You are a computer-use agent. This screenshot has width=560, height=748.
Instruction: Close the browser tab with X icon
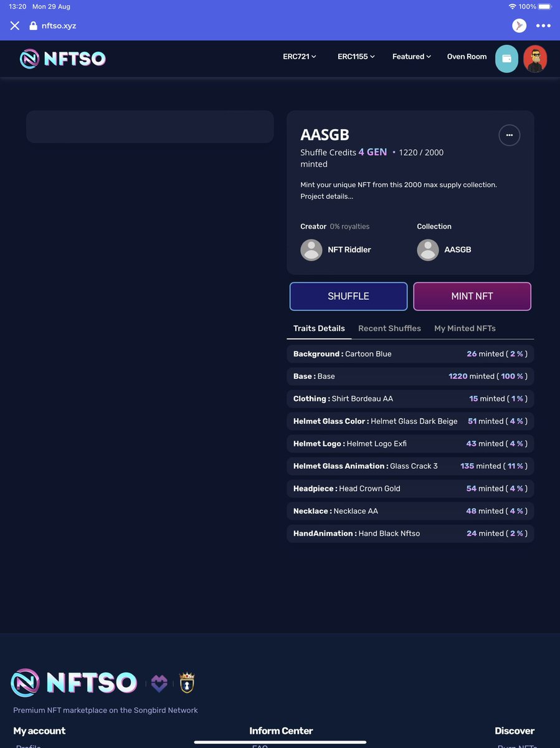[x=15, y=26]
